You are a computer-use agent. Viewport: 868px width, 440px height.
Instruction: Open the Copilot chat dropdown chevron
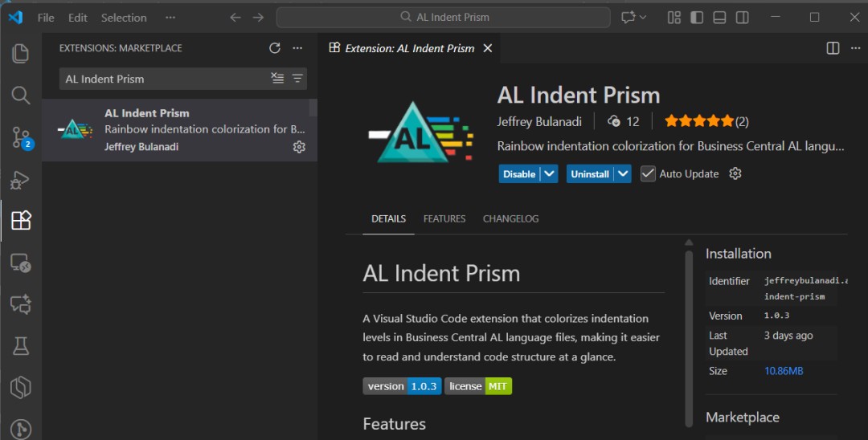click(x=643, y=18)
